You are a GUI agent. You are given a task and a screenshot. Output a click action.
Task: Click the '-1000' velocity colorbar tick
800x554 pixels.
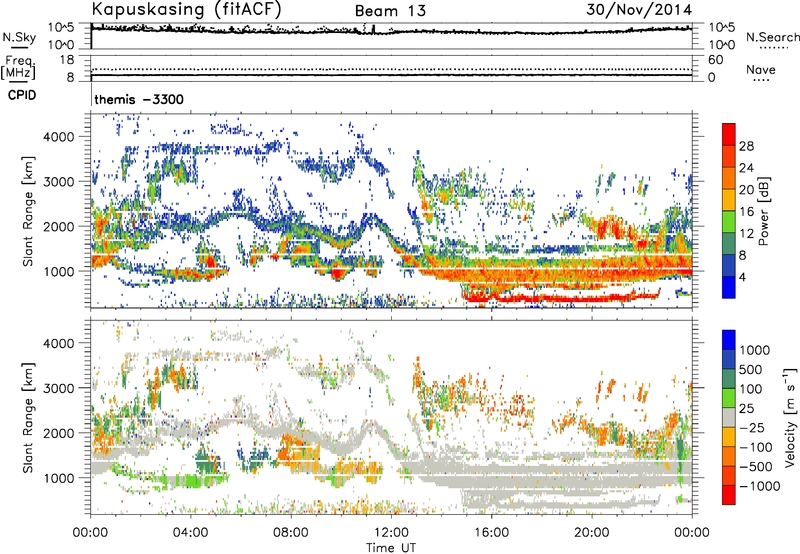pyautogui.click(x=759, y=486)
